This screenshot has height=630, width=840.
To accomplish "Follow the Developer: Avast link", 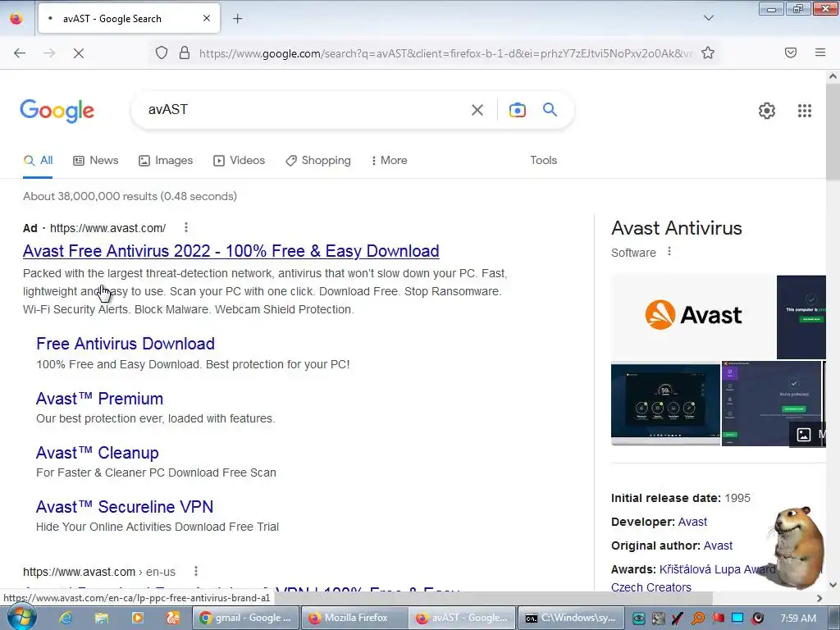I will (692, 522).
